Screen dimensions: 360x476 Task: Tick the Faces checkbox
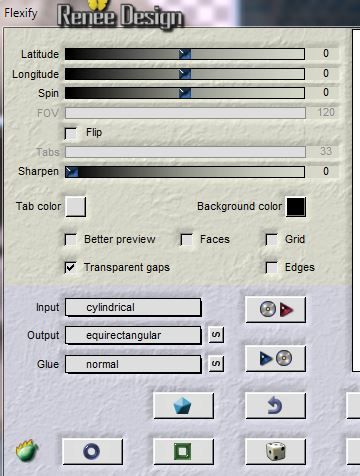[186, 239]
